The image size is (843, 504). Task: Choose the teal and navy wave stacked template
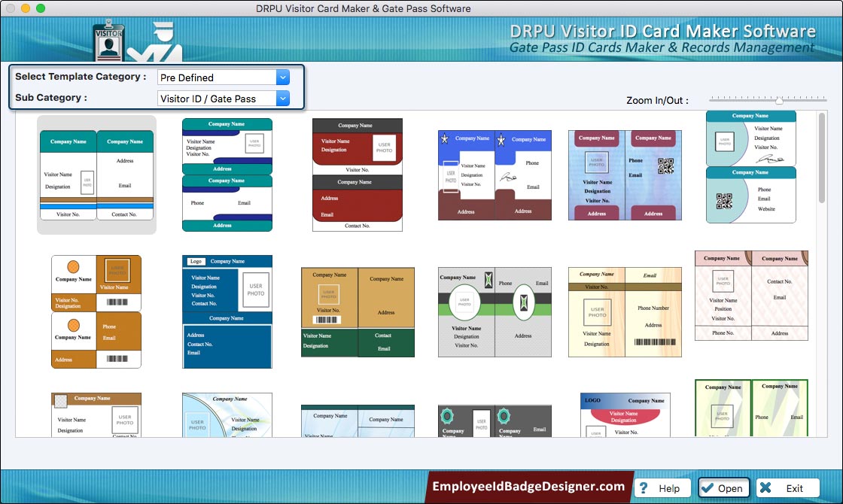tap(227, 175)
